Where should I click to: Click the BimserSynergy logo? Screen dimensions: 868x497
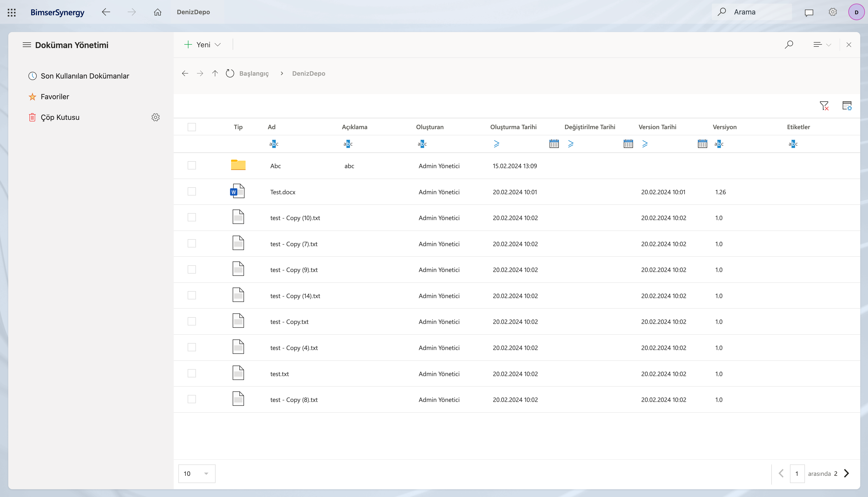pyautogui.click(x=57, y=12)
